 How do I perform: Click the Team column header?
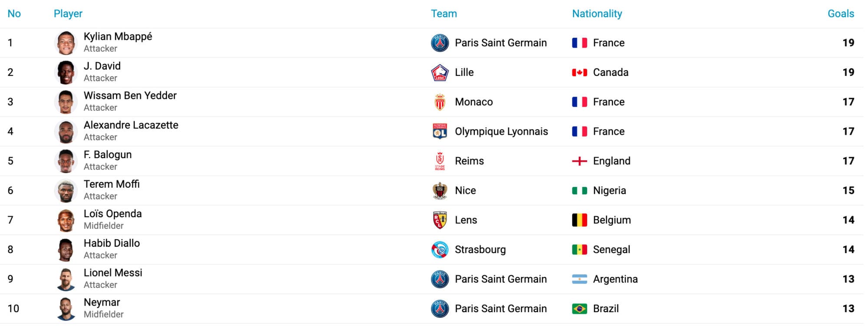pos(443,13)
